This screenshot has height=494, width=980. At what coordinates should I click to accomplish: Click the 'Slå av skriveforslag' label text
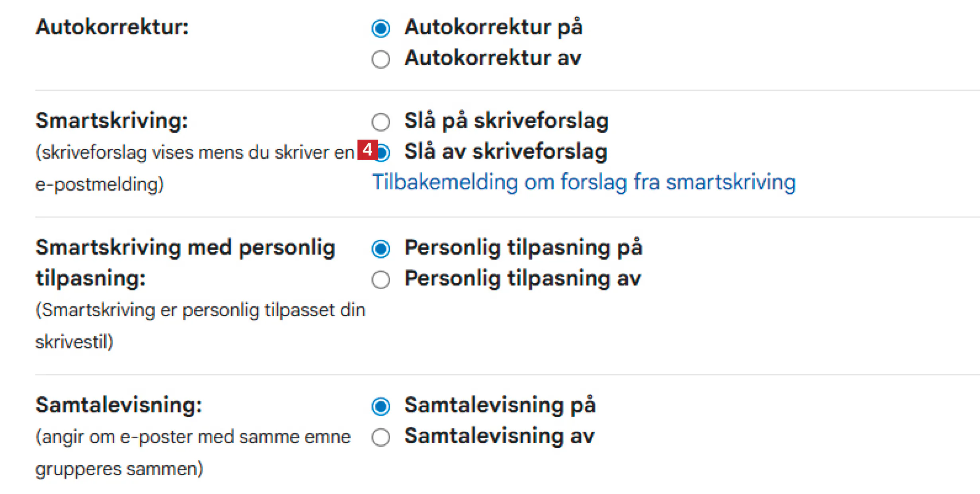tap(506, 152)
